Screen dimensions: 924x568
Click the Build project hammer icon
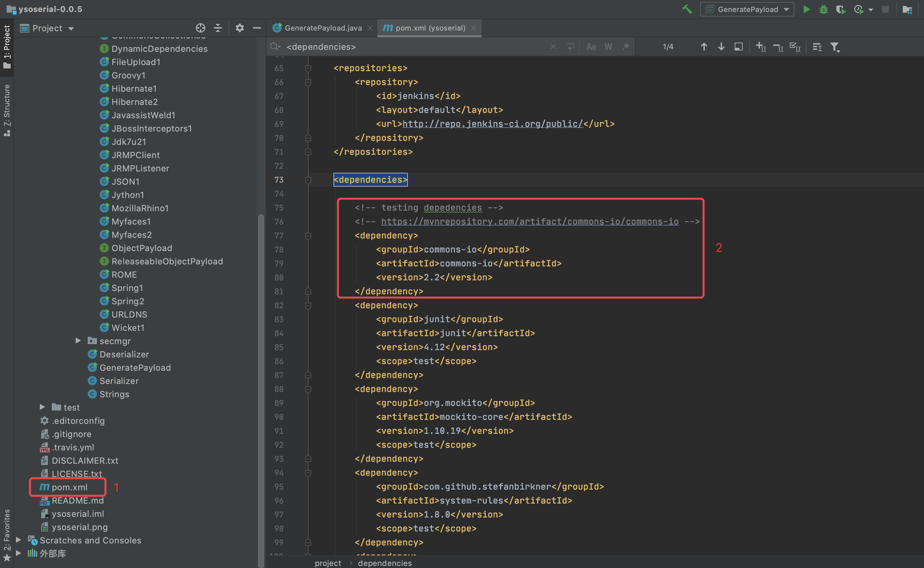687,9
